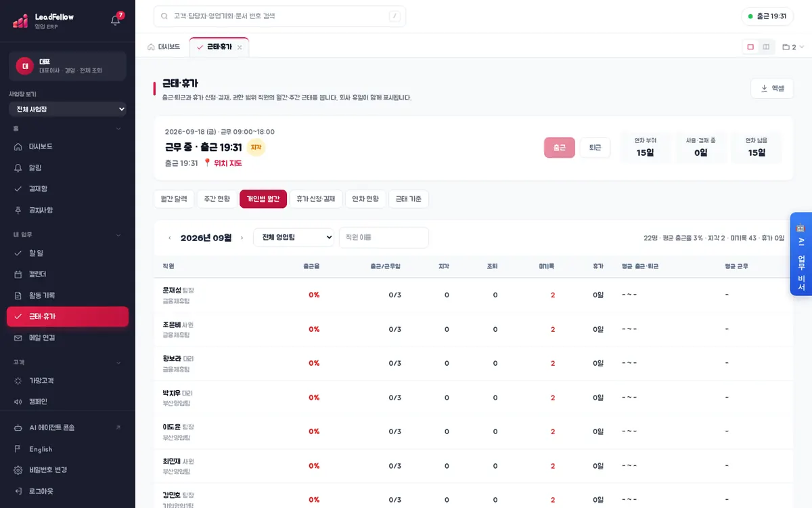Click the 출근율 column header

pyautogui.click(x=311, y=266)
